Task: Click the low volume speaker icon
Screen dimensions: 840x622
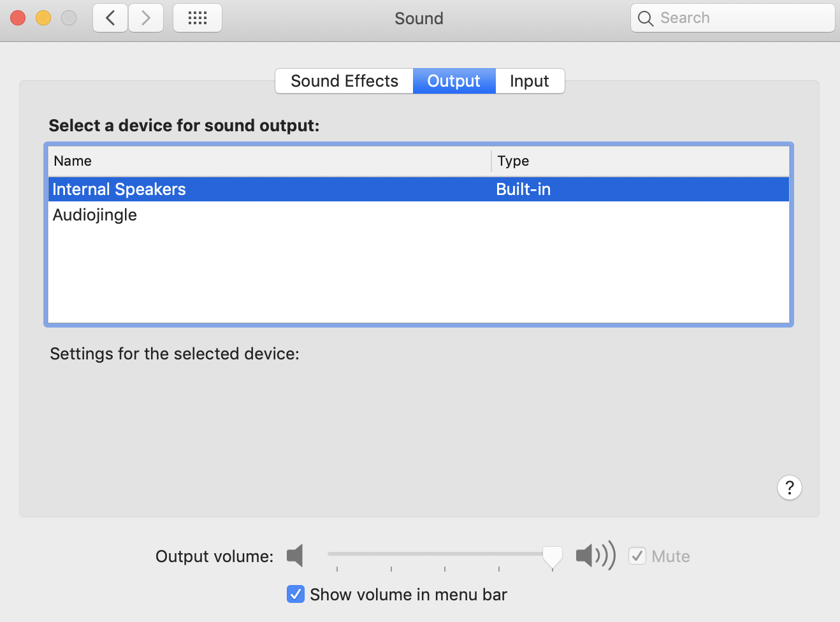Action: point(295,556)
